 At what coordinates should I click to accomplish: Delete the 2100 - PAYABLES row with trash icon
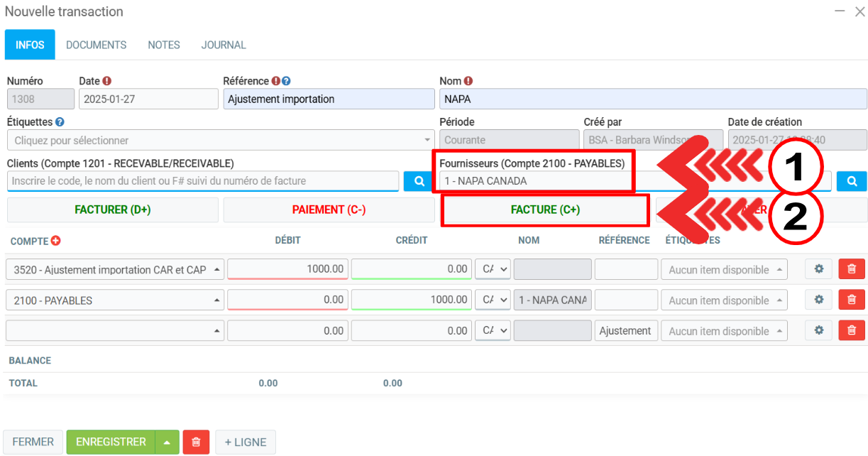(852, 300)
